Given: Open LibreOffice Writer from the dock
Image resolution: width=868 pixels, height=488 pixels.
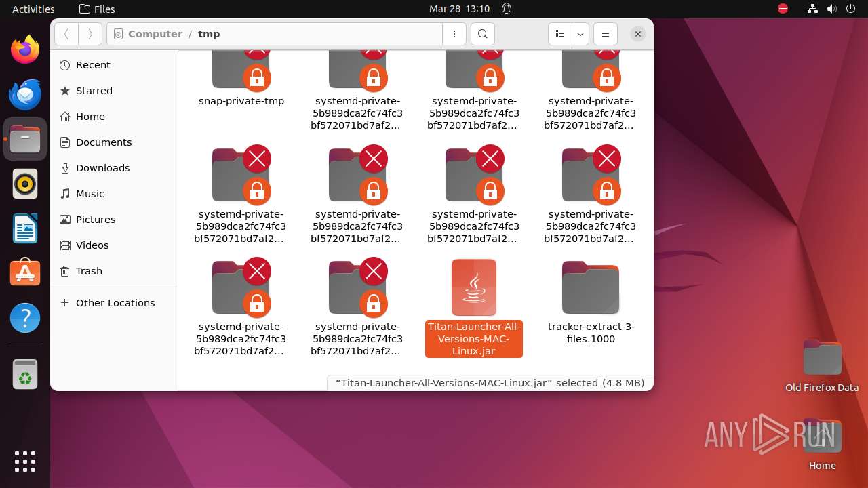Looking at the screenshot, I should [x=25, y=228].
